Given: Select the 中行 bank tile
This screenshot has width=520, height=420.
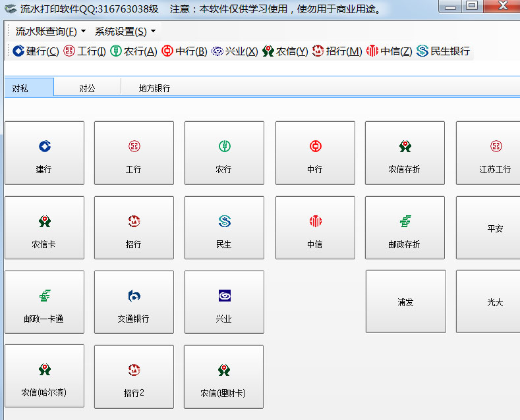Looking at the screenshot, I should [315, 153].
